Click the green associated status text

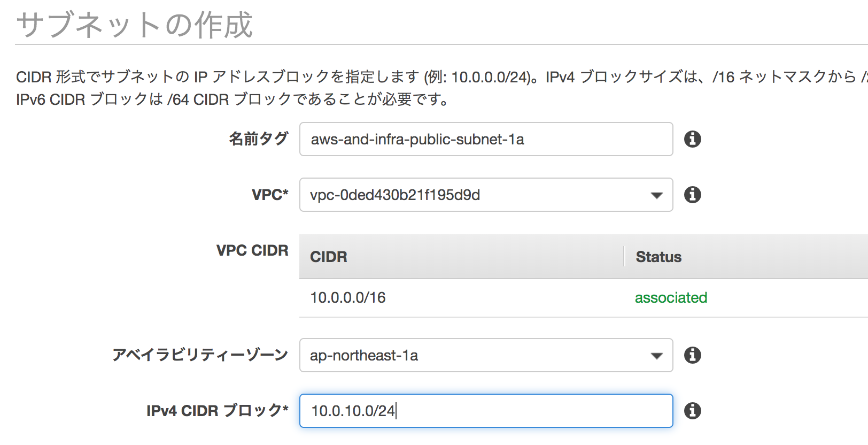[x=671, y=297]
